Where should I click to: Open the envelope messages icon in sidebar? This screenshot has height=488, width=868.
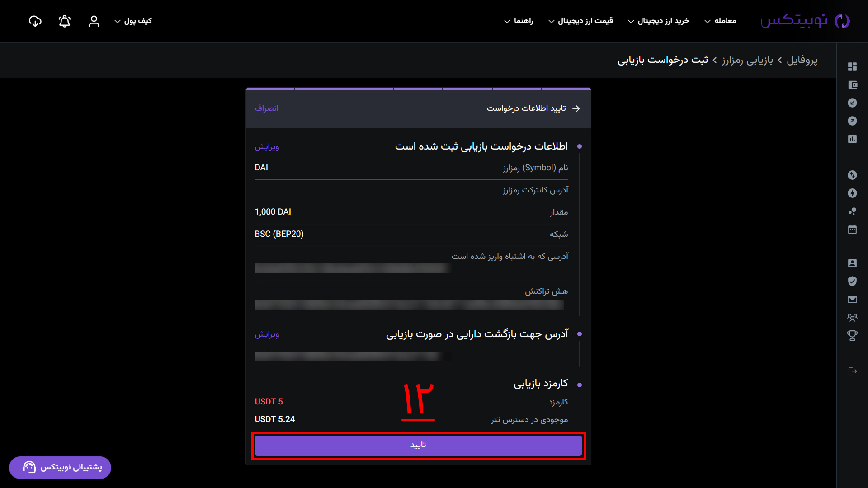(x=852, y=299)
